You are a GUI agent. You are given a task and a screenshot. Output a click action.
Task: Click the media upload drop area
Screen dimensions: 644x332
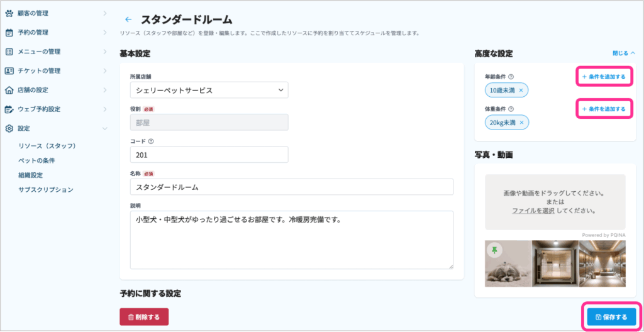(x=555, y=202)
